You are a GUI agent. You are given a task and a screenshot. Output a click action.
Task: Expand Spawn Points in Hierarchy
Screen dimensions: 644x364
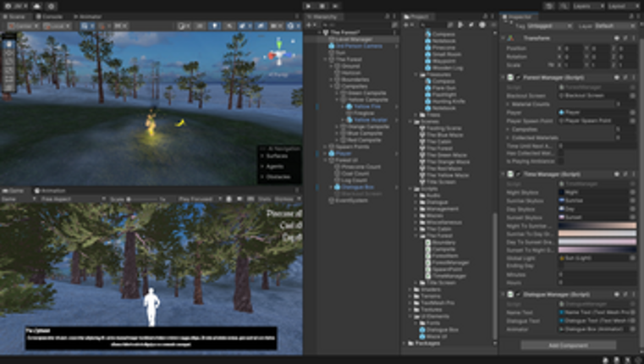pos(326,146)
